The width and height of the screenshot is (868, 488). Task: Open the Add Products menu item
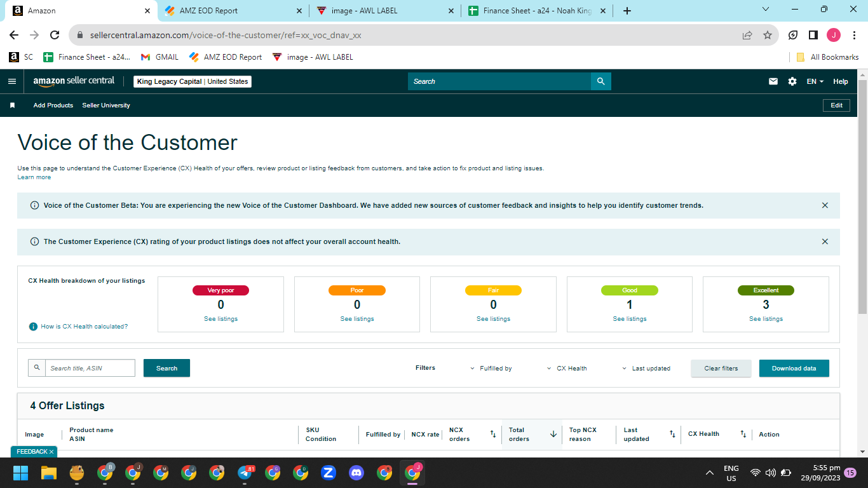pyautogui.click(x=53, y=105)
